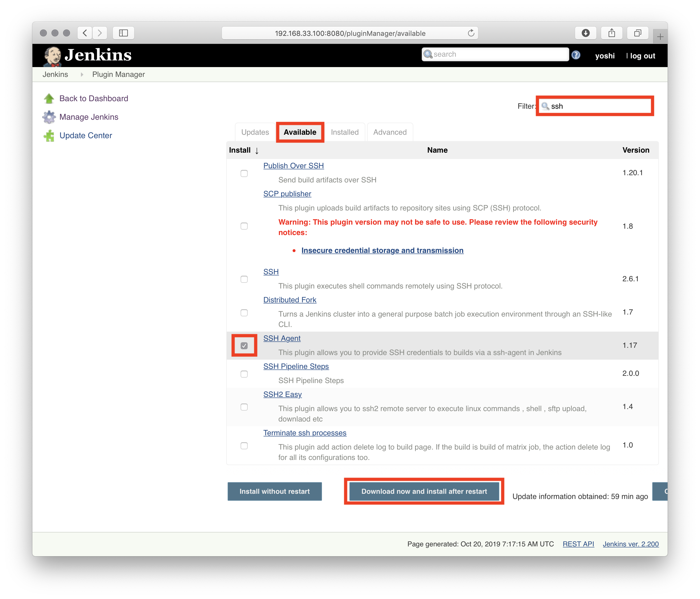Viewport: 700px width, 599px height.
Task: Click the Manage Jenkins link
Action: pyautogui.click(x=89, y=117)
